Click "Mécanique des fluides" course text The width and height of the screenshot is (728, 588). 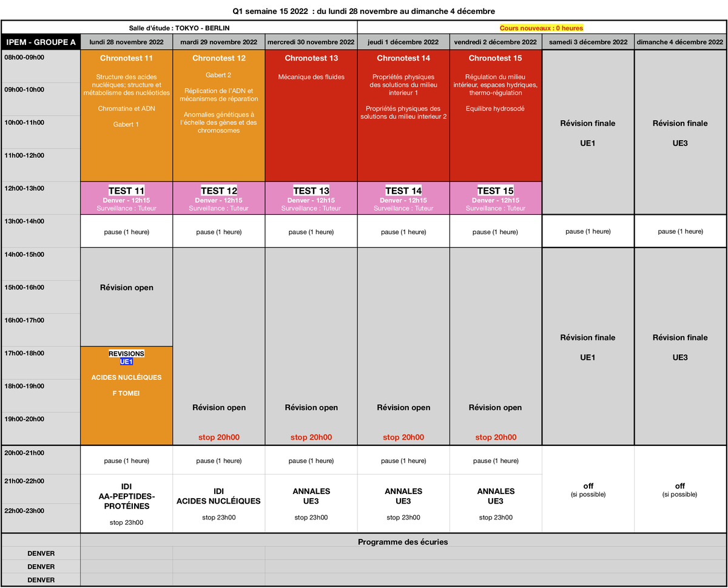click(311, 77)
